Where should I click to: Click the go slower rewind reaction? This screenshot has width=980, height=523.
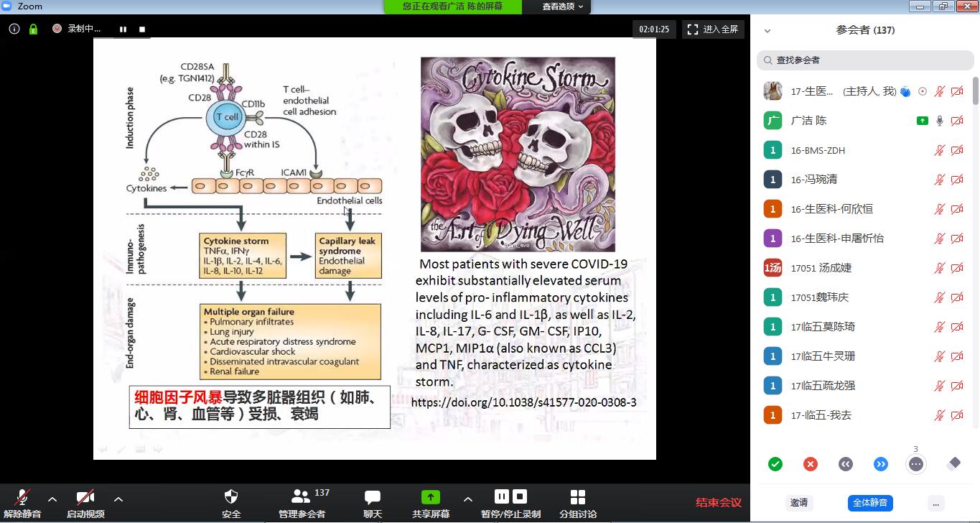[846, 464]
